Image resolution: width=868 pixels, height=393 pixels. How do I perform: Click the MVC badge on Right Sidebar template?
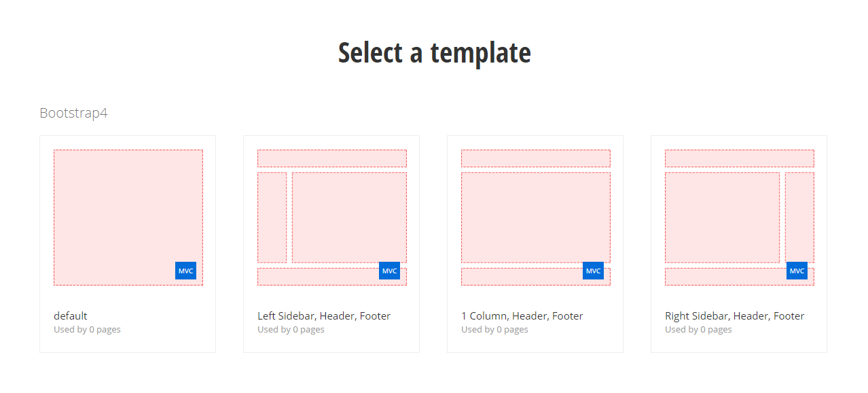pos(797,270)
